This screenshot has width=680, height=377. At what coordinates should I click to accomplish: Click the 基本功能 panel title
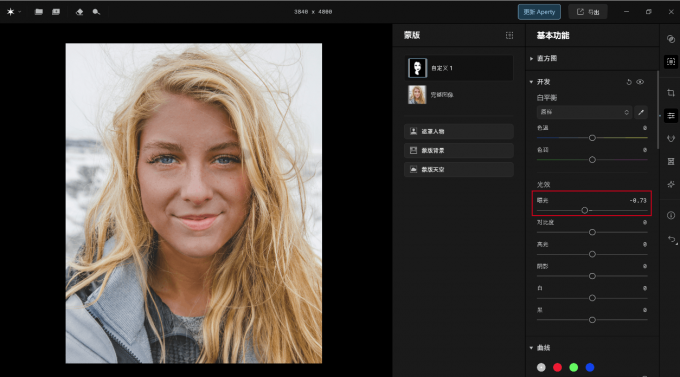tap(553, 36)
